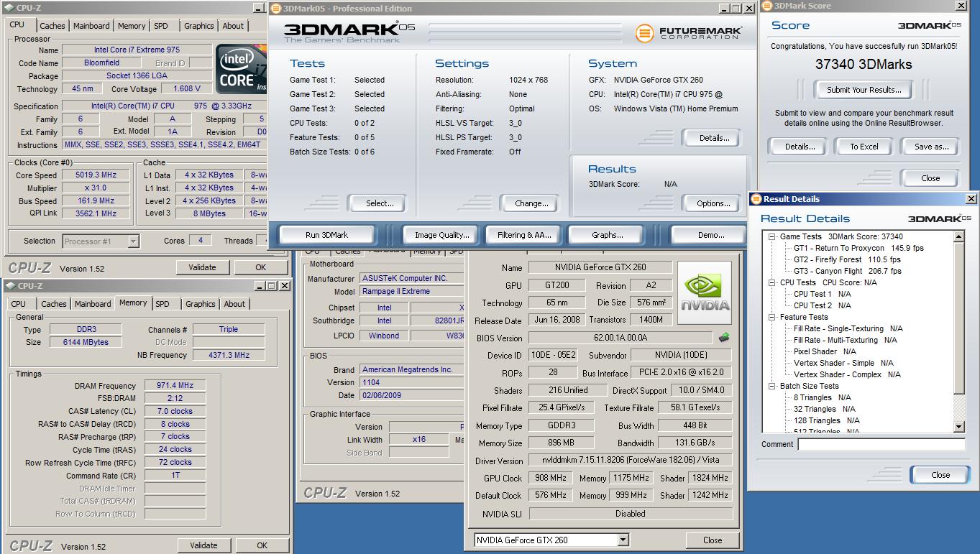980x554 pixels.
Task: Click the Graphs... button
Action: pos(608,235)
